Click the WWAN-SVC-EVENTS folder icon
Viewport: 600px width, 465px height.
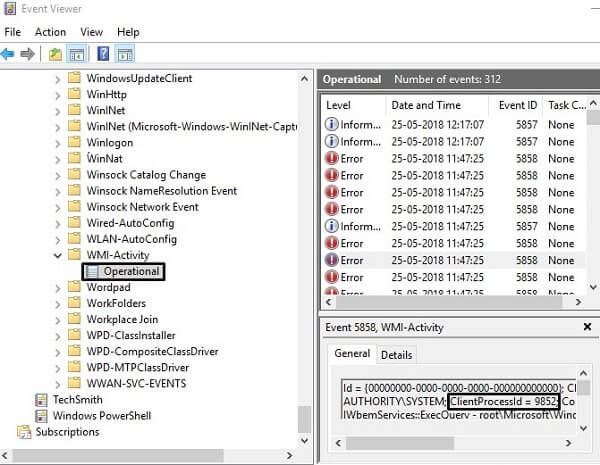tap(74, 383)
